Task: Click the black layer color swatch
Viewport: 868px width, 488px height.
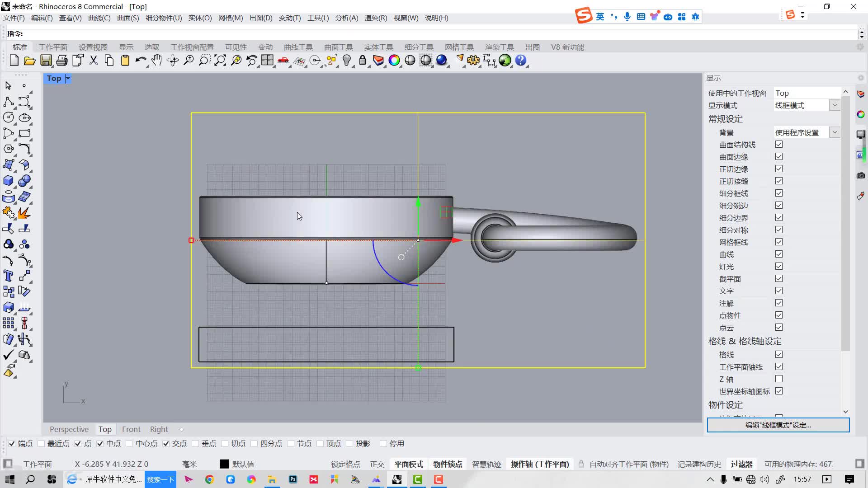Action: (x=224, y=465)
